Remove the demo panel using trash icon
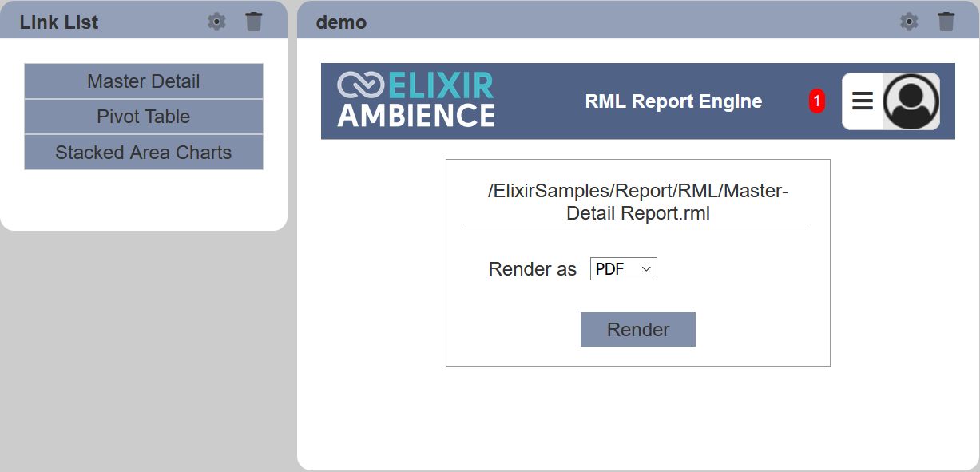 pyautogui.click(x=946, y=22)
